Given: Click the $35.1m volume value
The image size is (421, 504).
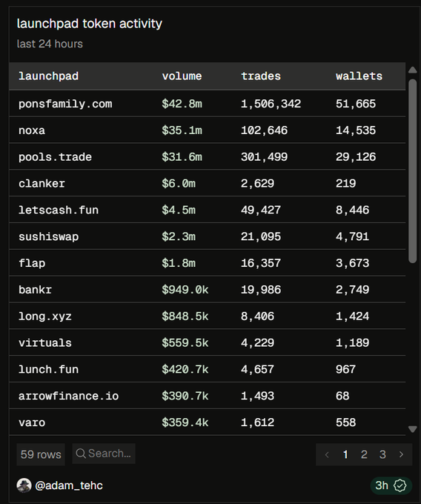Looking at the screenshot, I should pyautogui.click(x=182, y=130).
